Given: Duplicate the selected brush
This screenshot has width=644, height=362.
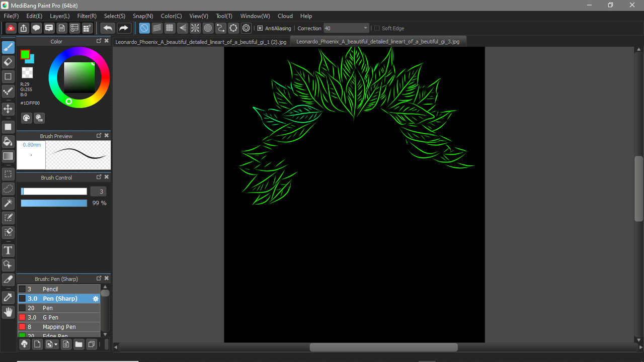Looking at the screenshot, I should [x=92, y=344].
